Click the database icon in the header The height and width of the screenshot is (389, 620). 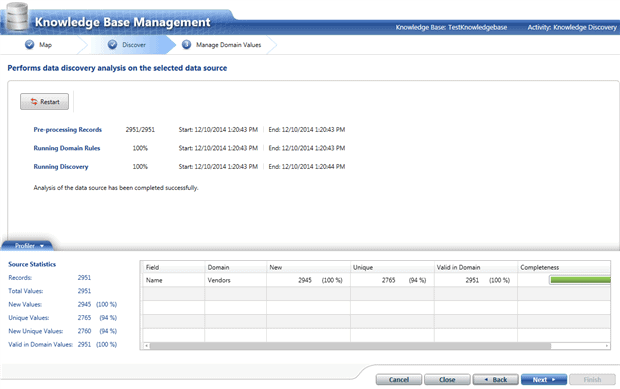pyautogui.click(x=17, y=16)
